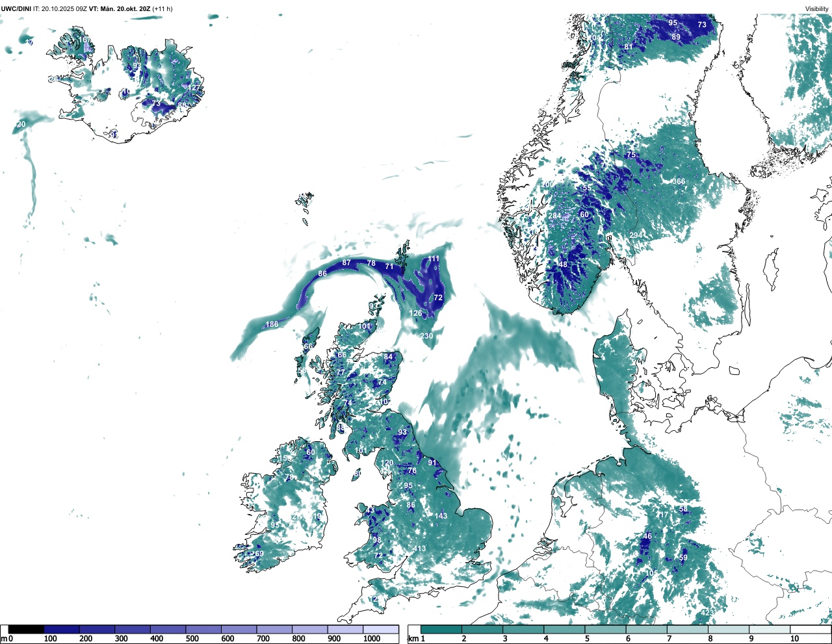This screenshot has width=832, height=644.
Task: Click the black 0–100 m legend swatch
Action: pos(26,629)
